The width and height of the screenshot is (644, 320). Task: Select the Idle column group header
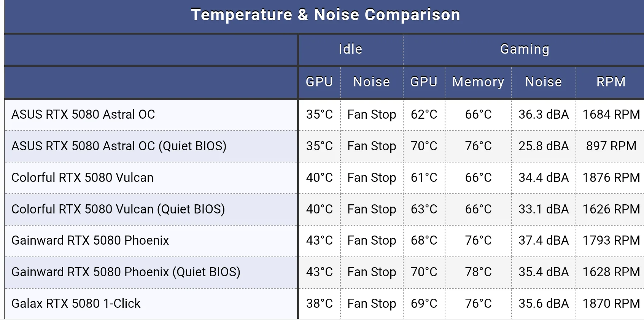coord(351,49)
